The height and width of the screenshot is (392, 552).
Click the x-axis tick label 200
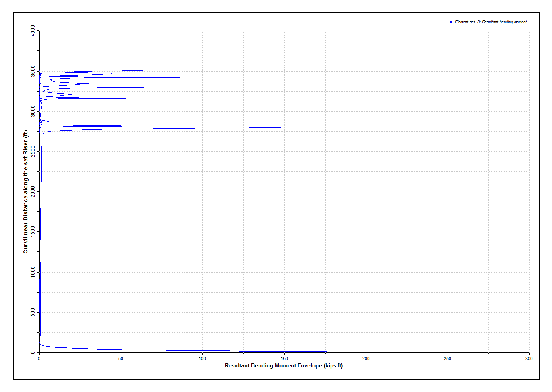366,359
